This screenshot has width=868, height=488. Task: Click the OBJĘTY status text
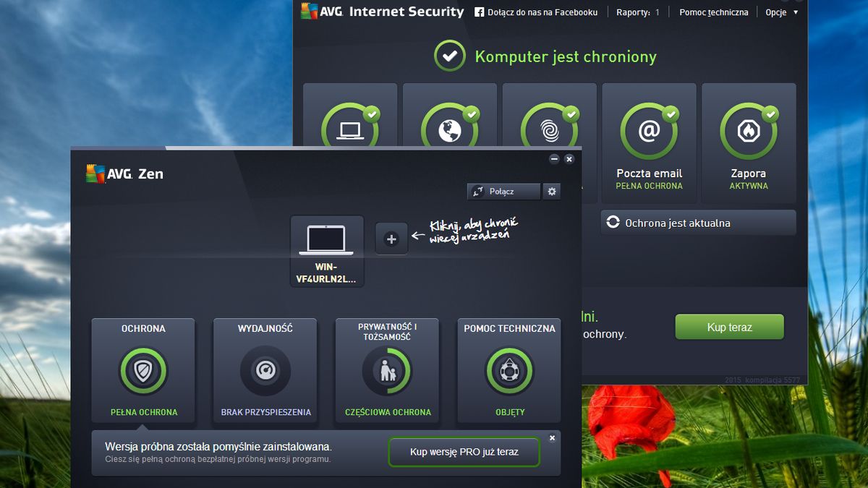(510, 412)
